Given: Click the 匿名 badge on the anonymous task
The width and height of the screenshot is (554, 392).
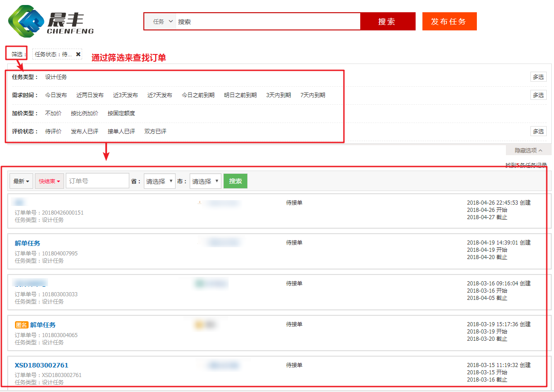Looking at the screenshot, I should (21, 325).
